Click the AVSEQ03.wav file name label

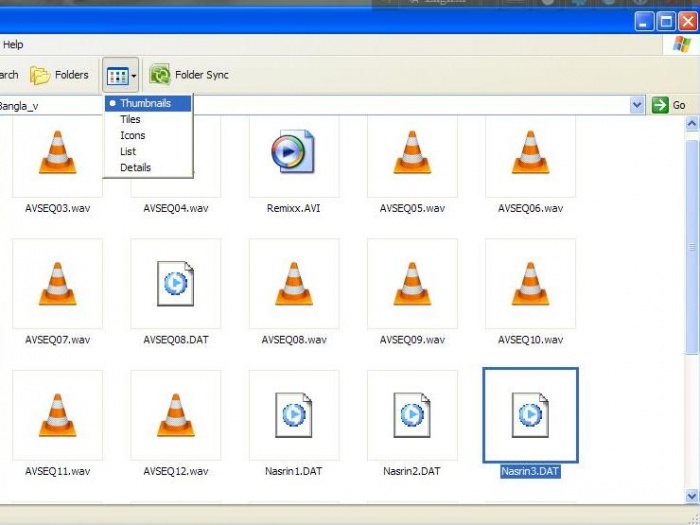58,208
